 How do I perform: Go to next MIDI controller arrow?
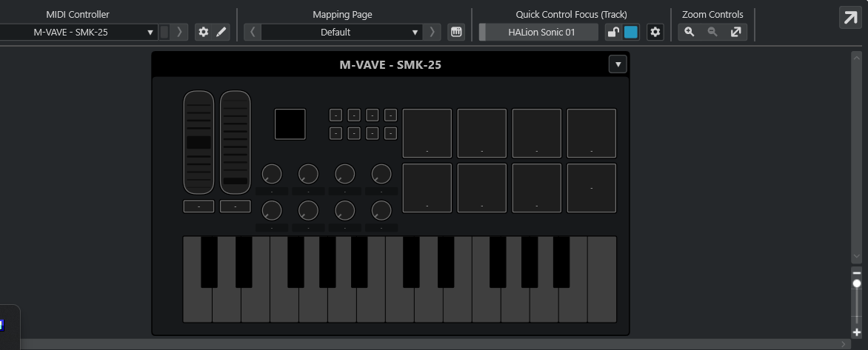click(x=179, y=32)
